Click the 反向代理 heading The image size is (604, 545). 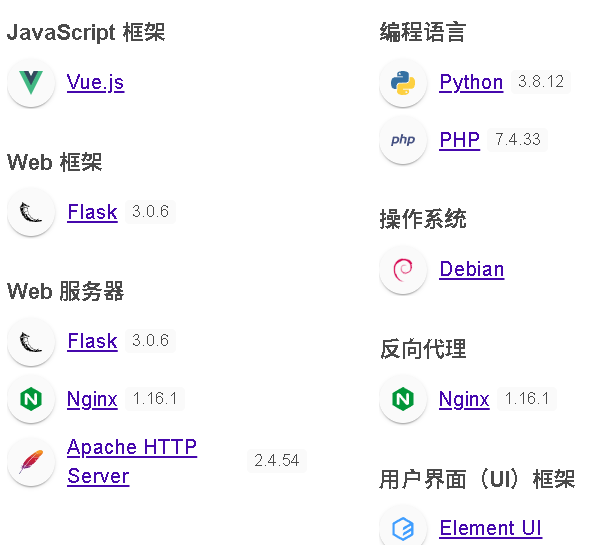pos(423,349)
